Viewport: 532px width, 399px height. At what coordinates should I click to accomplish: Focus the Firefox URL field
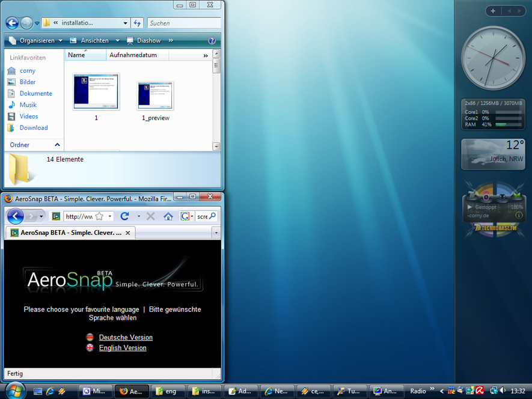[79, 216]
